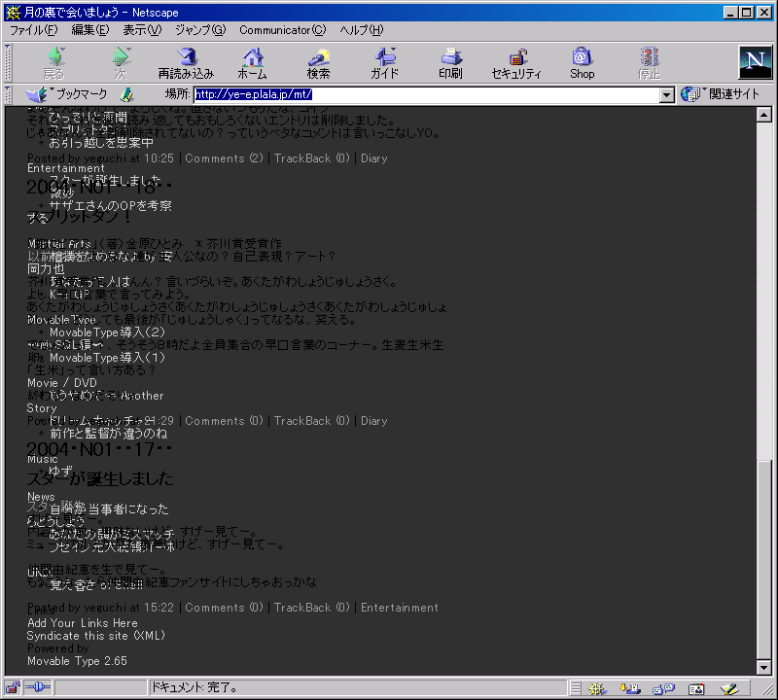
Task: Toggle the online/offline plug icon
Action: pos(38,687)
